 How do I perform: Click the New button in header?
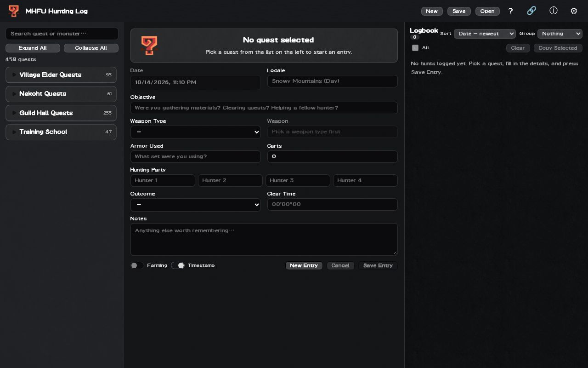click(x=432, y=11)
